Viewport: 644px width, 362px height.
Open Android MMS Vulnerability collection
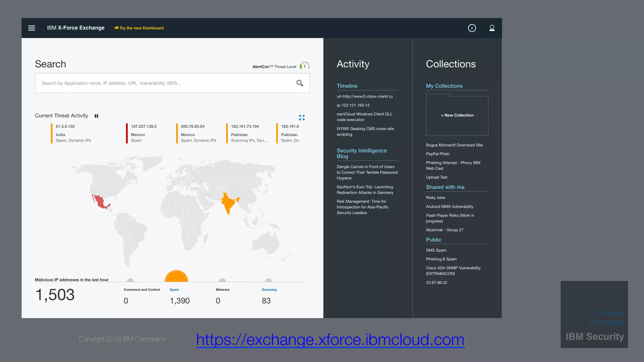click(x=449, y=206)
